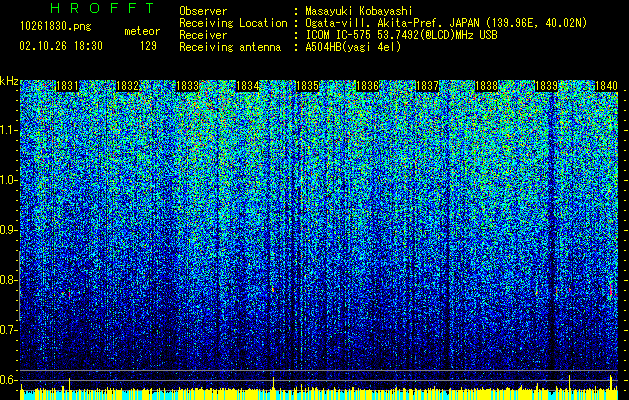Viewport: 629px width, 400px height.
Task: Click the 'meteor' label
Action: tap(142, 31)
